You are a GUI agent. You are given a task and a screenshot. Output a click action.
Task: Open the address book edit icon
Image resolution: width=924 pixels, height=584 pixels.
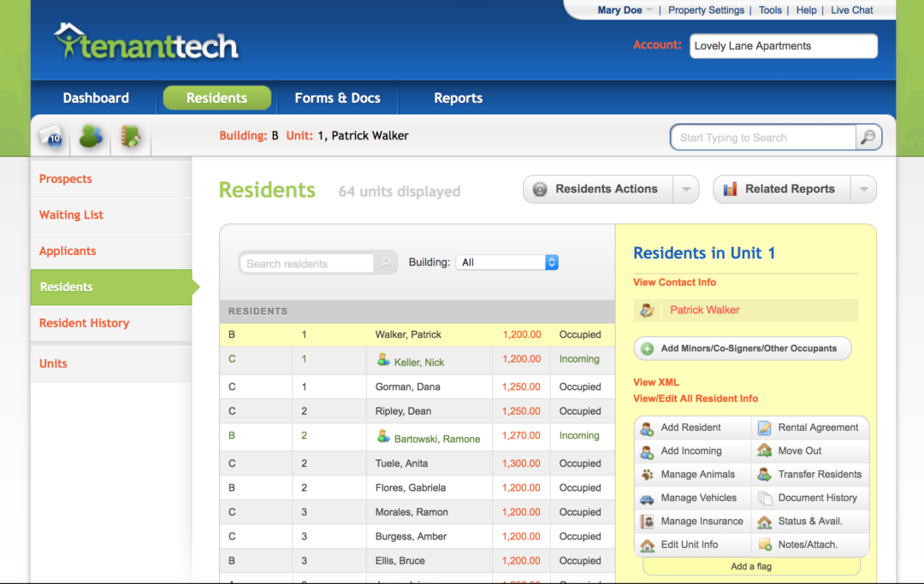129,137
